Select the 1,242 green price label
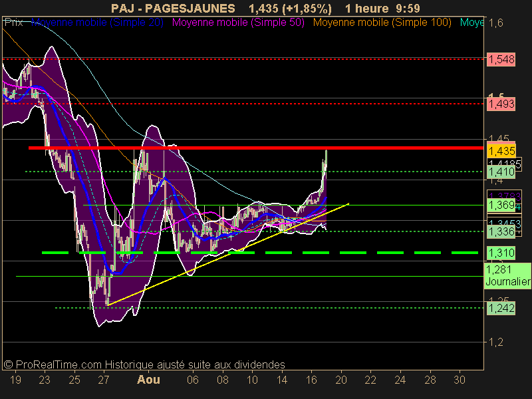The height and width of the screenshot is (399, 532). click(501, 309)
